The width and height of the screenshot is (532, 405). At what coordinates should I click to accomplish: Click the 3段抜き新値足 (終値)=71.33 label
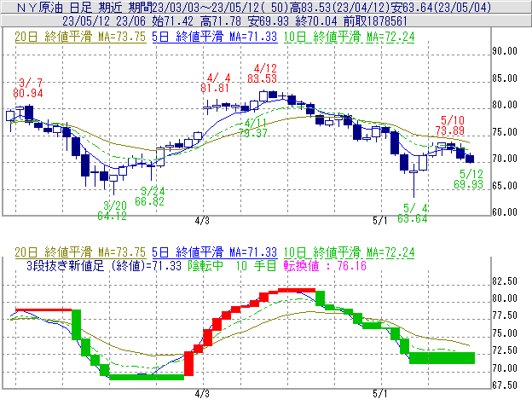104,265
